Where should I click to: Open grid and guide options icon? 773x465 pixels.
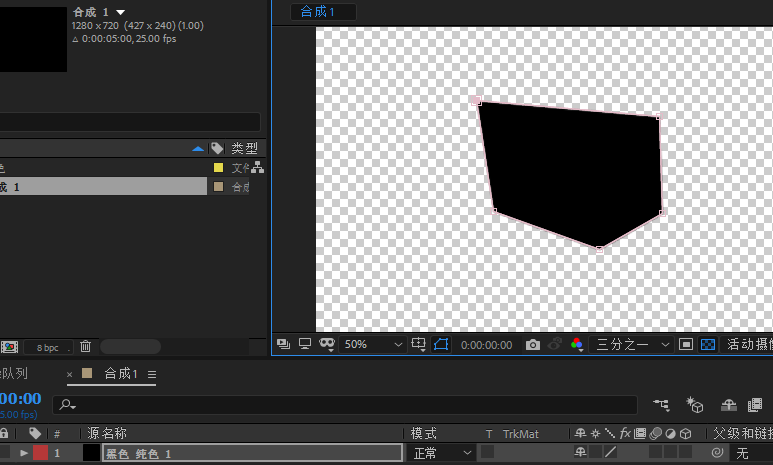coord(419,344)
